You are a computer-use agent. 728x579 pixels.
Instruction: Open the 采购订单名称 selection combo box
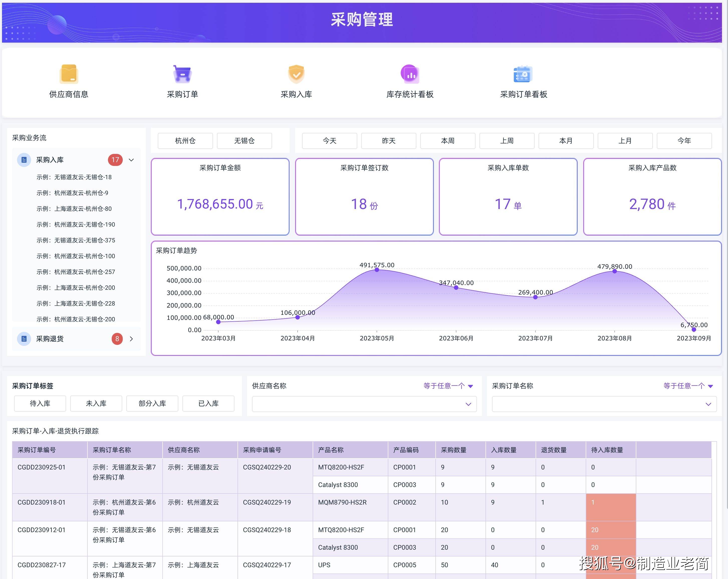[604, 404]
